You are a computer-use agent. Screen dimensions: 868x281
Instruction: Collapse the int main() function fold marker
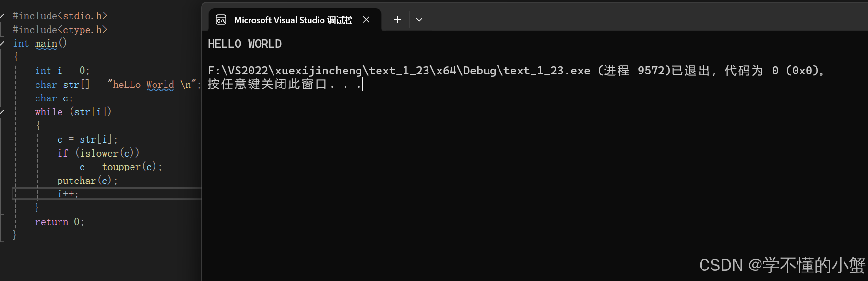[2, 43]
